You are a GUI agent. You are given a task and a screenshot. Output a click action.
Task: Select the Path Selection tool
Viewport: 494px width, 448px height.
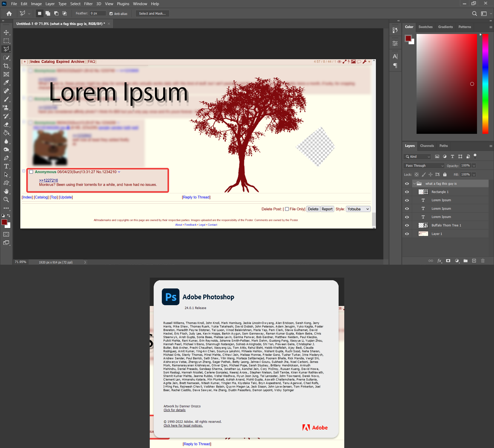click(6, 175)
